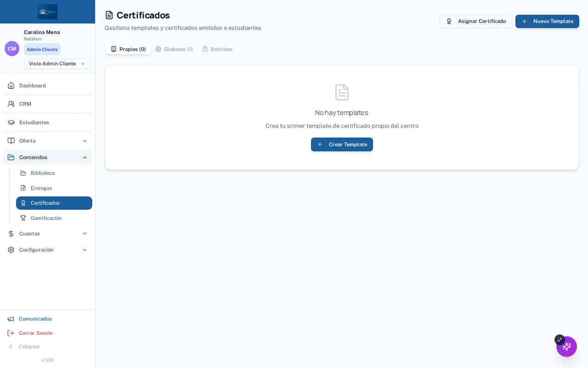Click the Oferta book icon
Screen dimensions: 588x368
coord(11,141)
